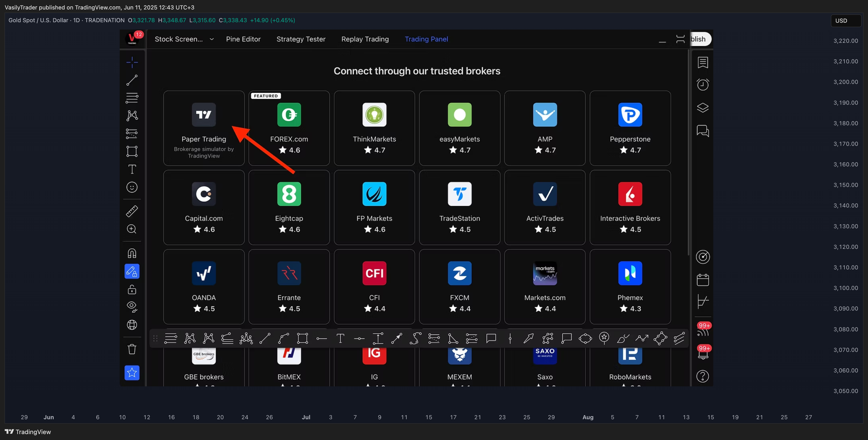The image size is (868, 440).
Task: Open the emoji icons tool
Action: [132, 187]
